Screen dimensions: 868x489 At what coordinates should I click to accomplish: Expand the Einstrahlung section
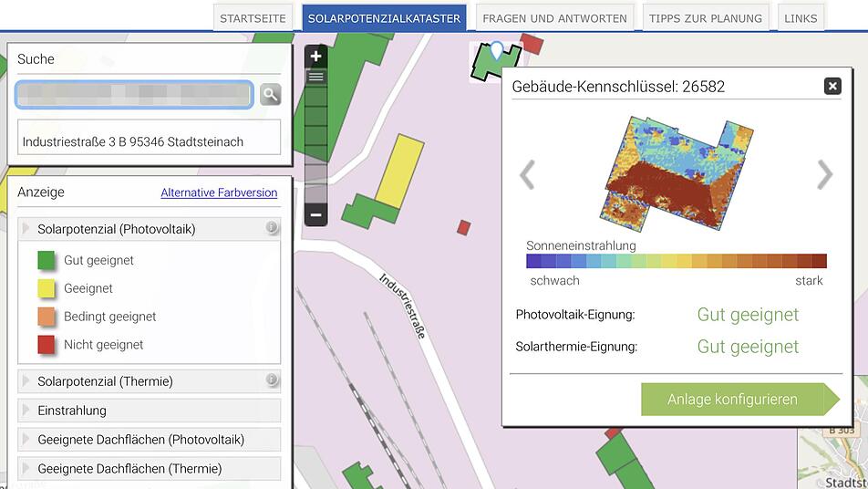click(x=149, y=411)
